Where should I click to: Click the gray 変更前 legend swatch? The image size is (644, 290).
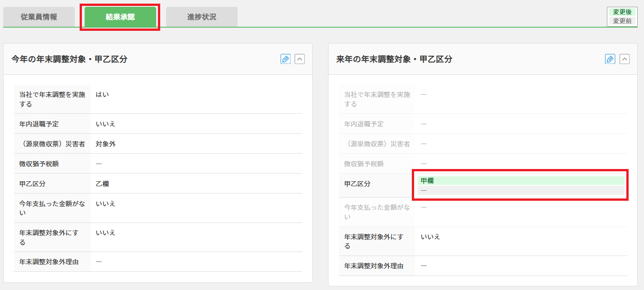(x=622, y=21)
